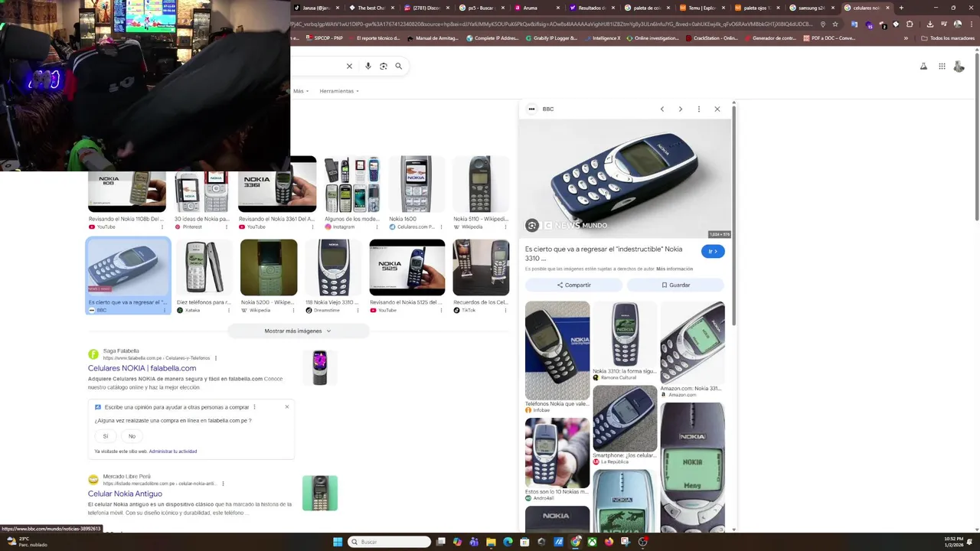Open Más información about image rights
Image resolution: width=980 pixels, height=551 pixels.
coord(675,269)
